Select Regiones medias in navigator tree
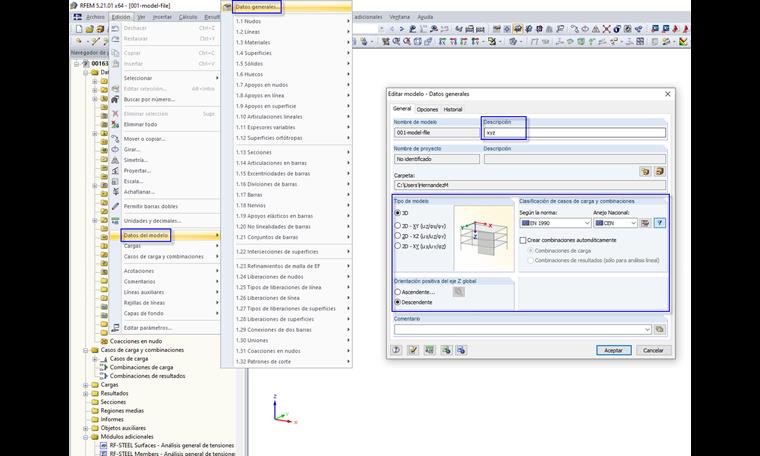760x456 pixels. pos(122,411)
